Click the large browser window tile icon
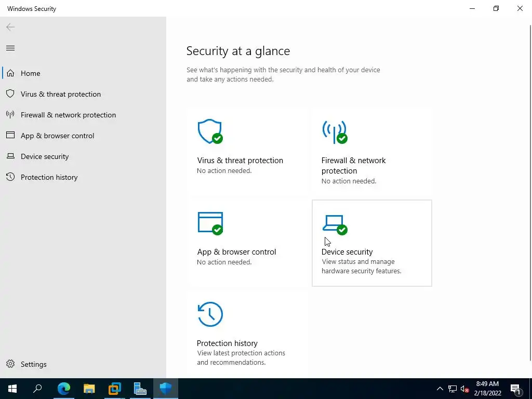 (x=210, y=223)
